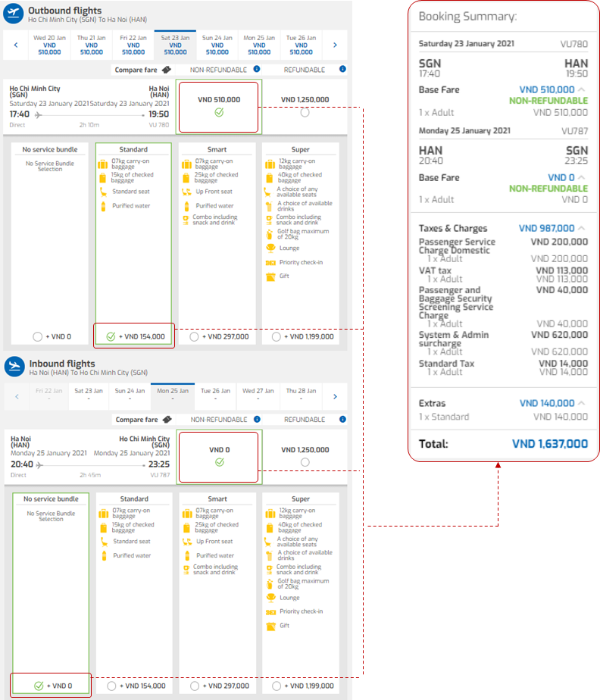Collapse the Extras section in Booking Summary
This screenshot has height=700, width=600.
pyautogui.click(x=582, y=404)
